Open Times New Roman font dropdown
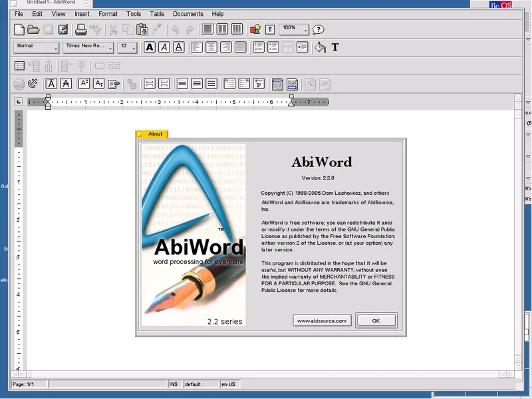 [x=88, y=47]
